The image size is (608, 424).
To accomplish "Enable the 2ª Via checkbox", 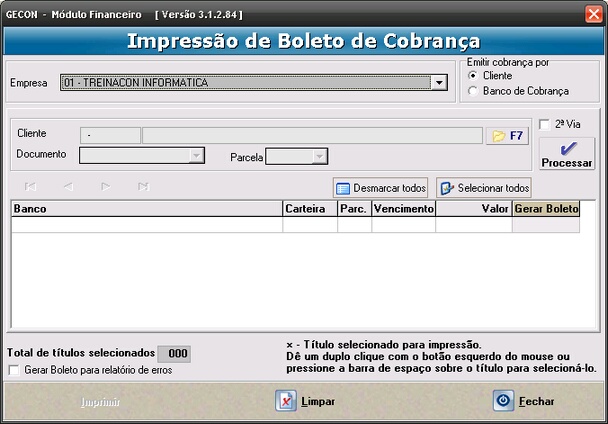I will [x=544, y=125].
